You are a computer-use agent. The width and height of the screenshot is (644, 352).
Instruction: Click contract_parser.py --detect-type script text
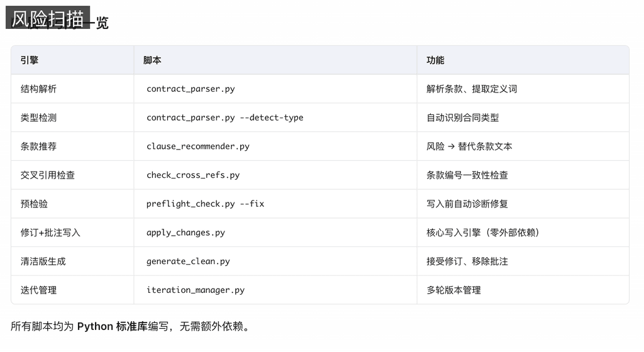[x=225, y=118]
